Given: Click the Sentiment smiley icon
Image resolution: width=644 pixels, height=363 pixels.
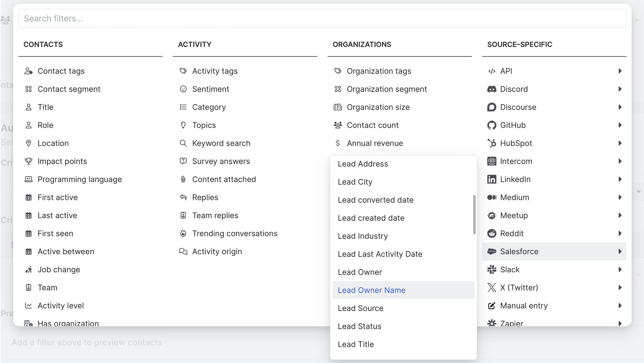Looking at the screenshot, I should point(183,89).
